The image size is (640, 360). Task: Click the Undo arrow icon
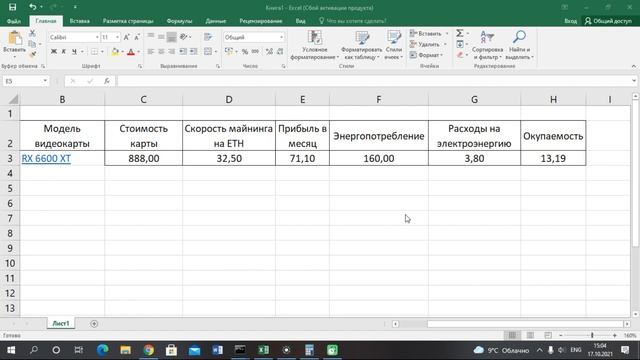pos(32,7)
